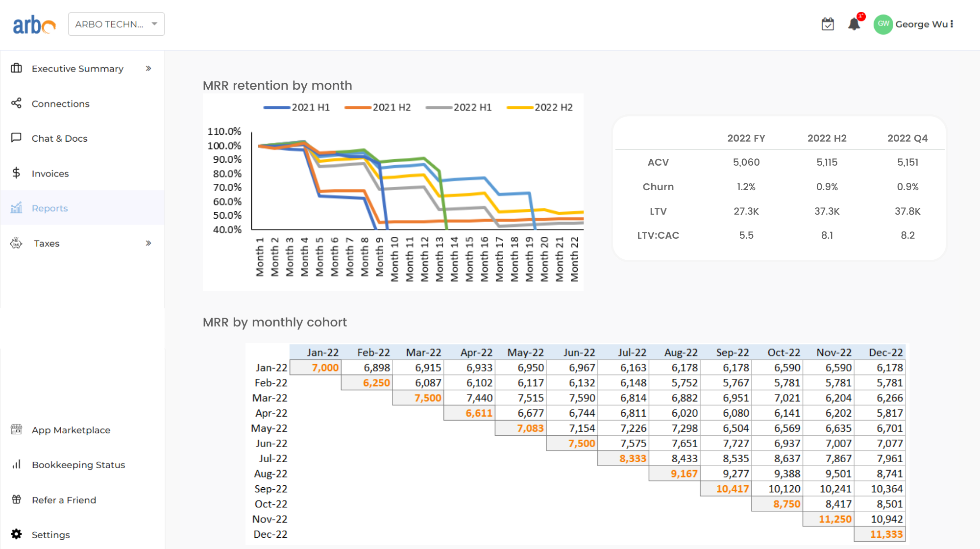Click the App Marketplace icon
The height and width of the screenshot is (549, 980).
point(16,429)
